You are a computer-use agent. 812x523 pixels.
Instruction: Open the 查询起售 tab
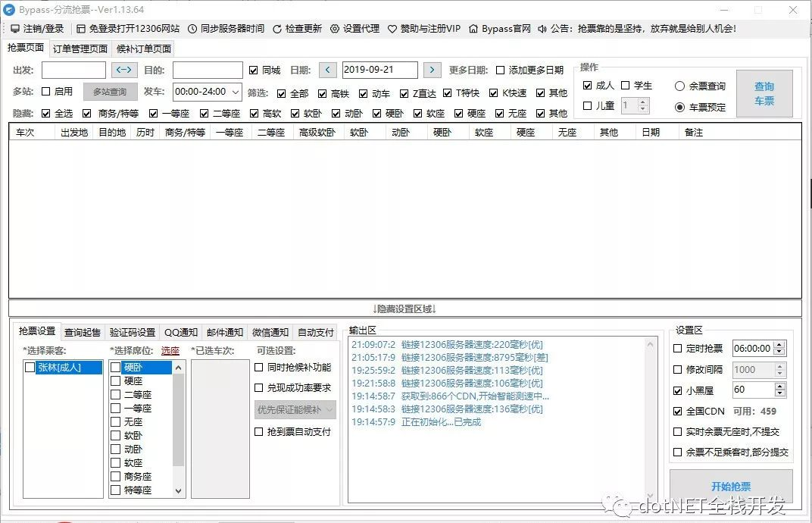pyautogui.click(x=83, y=332)
